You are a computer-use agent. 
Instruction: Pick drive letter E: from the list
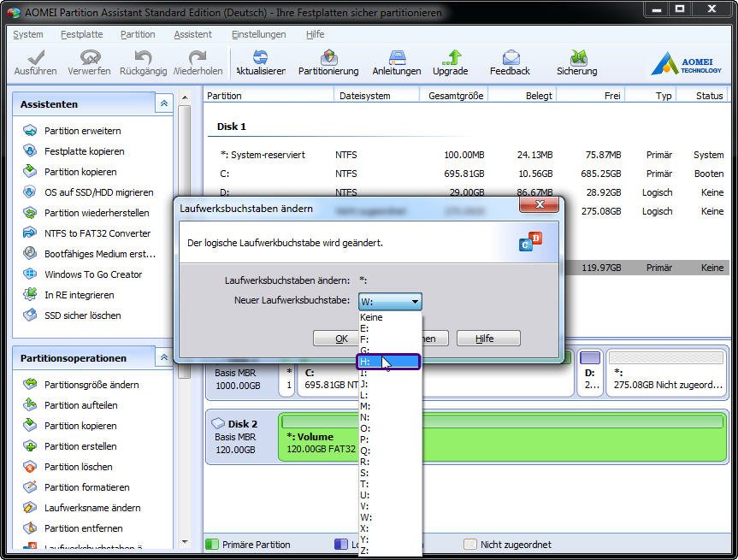(389, 328)
